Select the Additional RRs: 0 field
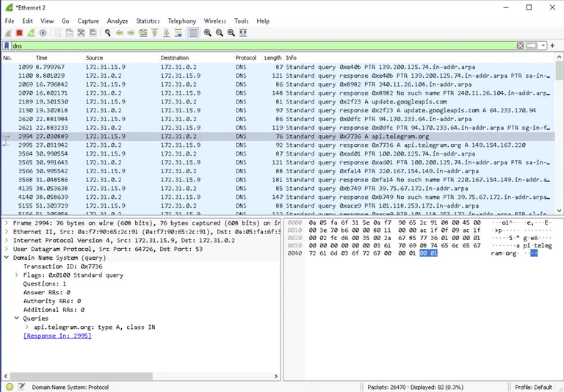 54,310
